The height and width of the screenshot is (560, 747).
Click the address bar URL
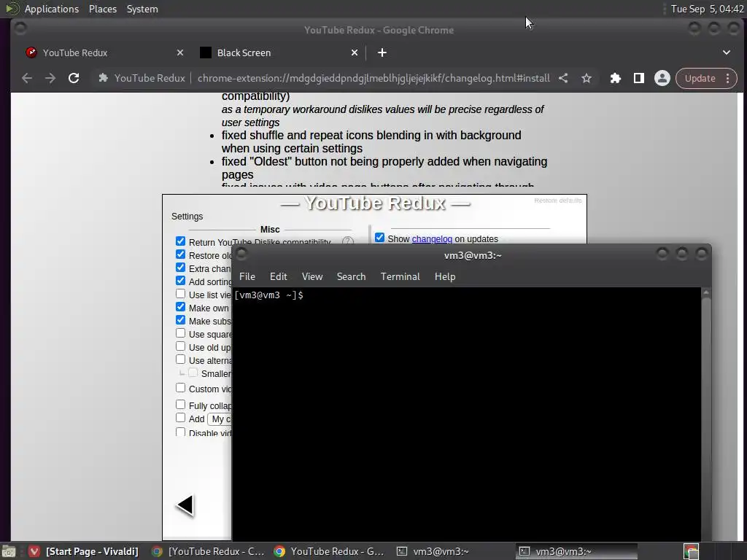point(373,78)
